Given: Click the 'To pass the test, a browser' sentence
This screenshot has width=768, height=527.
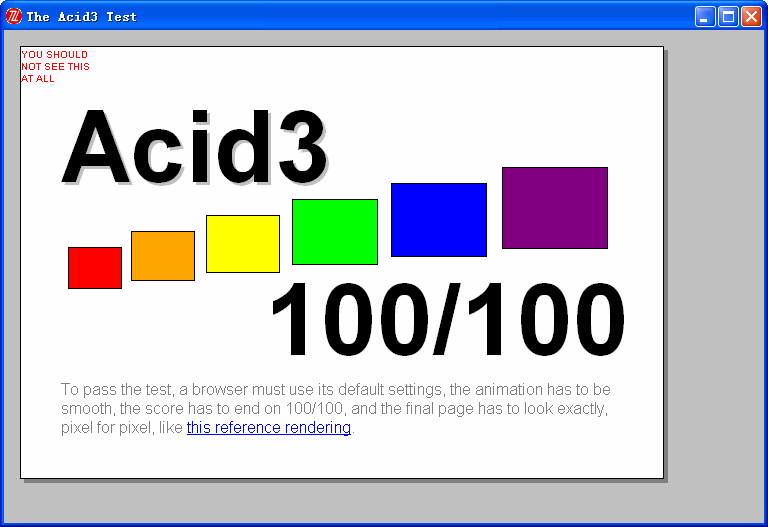Looking at the screenshot, I should point(335,408).
